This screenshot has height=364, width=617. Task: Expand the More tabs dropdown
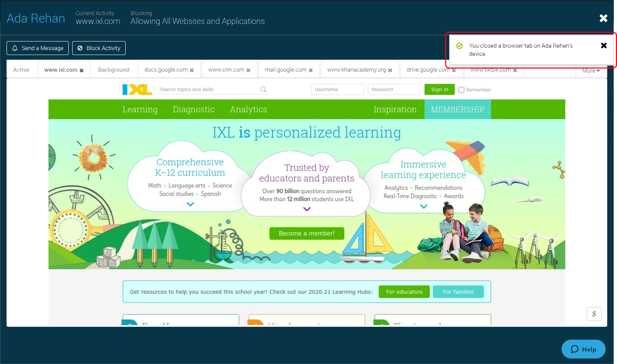click(591, 71)
